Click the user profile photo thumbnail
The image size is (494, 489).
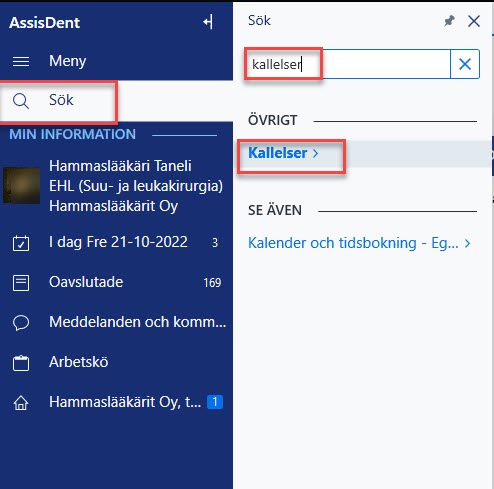[22, 185]
